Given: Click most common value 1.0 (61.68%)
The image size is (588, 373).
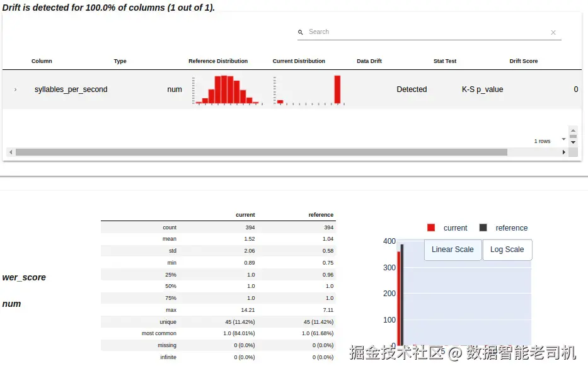Looking at the screenshot, I should click(318, 333).
